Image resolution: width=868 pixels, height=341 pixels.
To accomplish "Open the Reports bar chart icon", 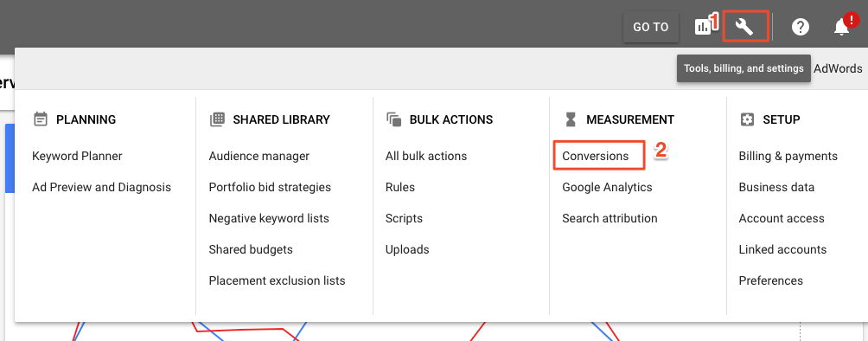I will tap(703, 27).
